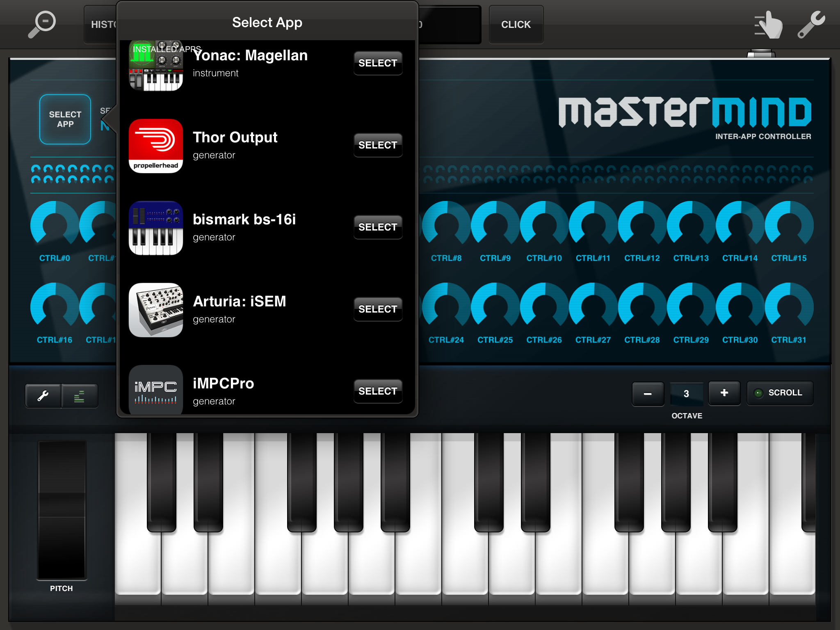This screenshot has height=630, width=840.
Task: Click the Thor Output app name
Action: 235,138
